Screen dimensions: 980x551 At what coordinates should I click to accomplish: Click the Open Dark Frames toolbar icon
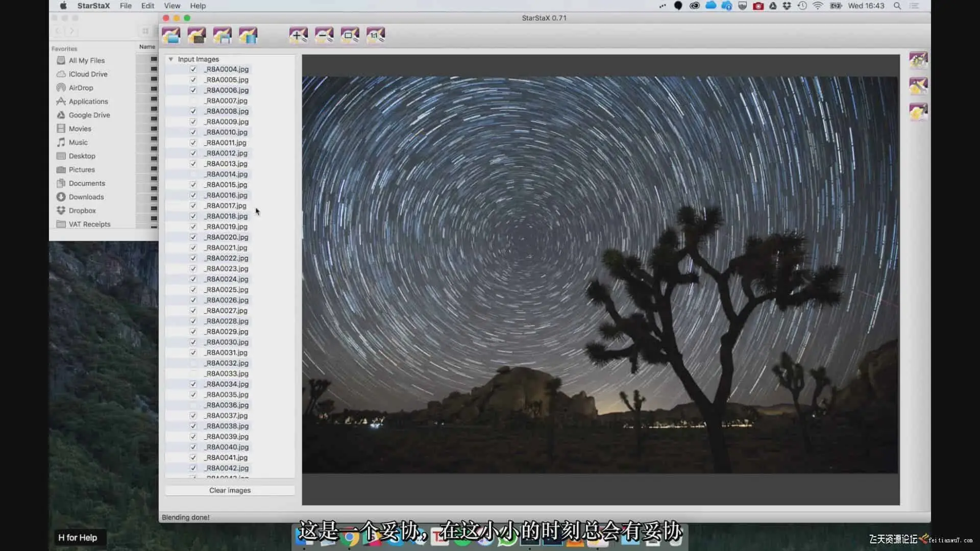(x=197, y=35)
